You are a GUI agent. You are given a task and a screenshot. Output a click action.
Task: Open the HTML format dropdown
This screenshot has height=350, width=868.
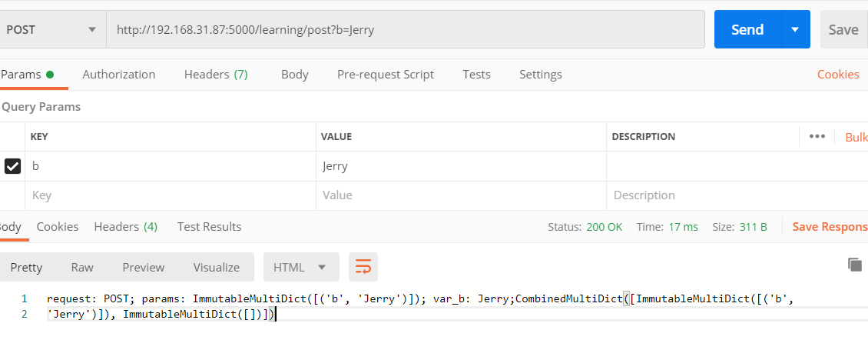point(300,267)
